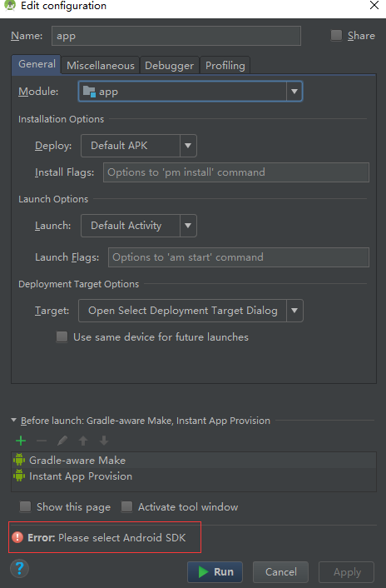Screen dimensions: 386x588
Task: Collapse the Before launch section triangle
Action: (14, 421)
